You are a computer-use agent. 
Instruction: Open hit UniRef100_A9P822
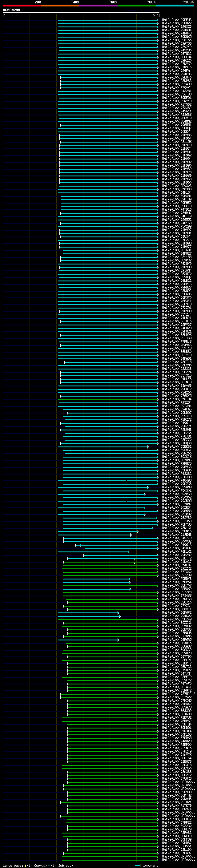click(177, 23)
